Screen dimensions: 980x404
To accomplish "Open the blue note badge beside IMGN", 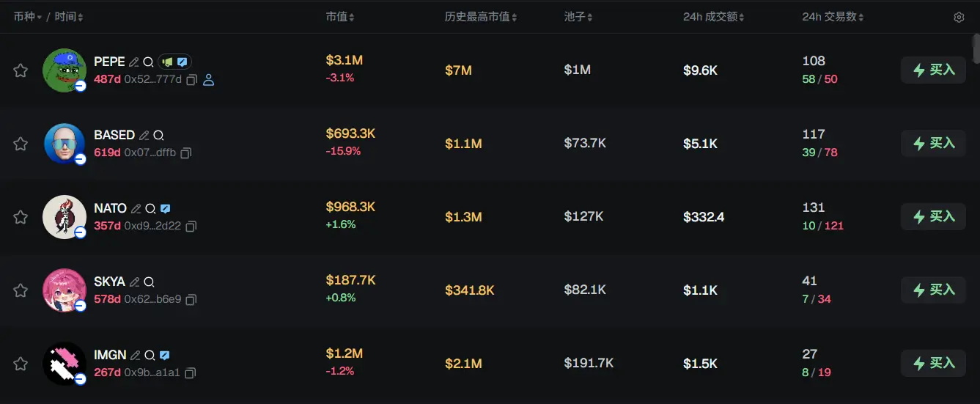I will [x=165, y=355].
